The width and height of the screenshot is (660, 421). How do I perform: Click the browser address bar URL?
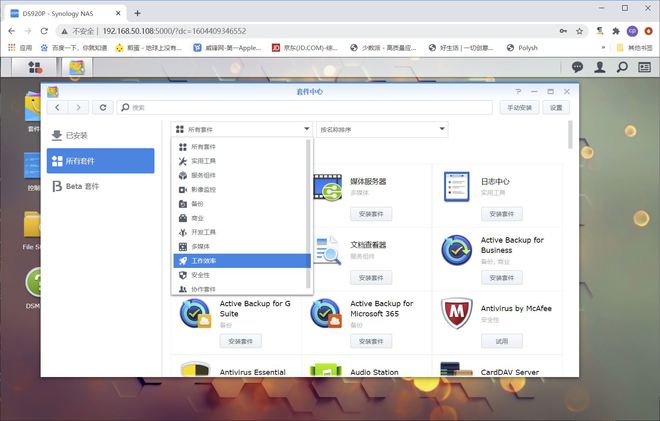click(x=175, y=31)
